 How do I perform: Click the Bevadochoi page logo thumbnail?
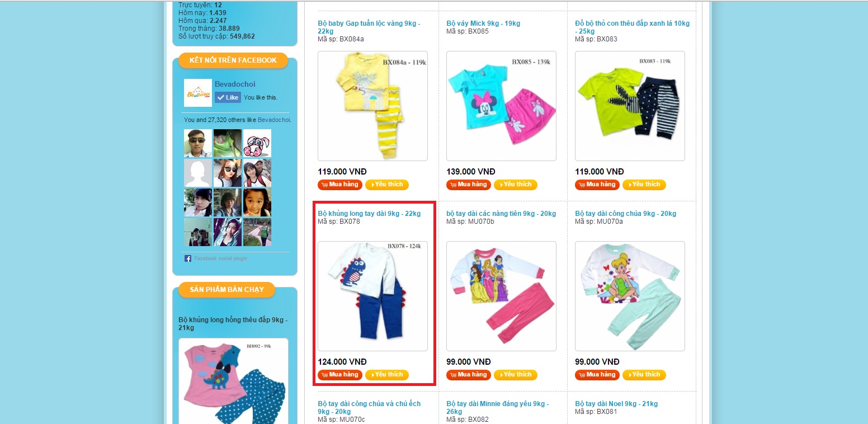[x=198, y=93]
